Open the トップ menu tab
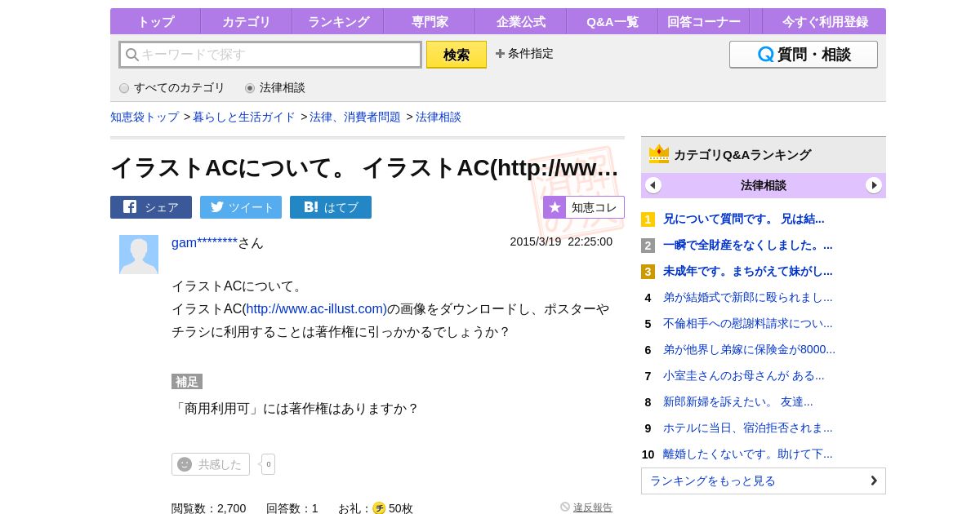This screenshot has height=514, width=980. (x=155, y=22)
